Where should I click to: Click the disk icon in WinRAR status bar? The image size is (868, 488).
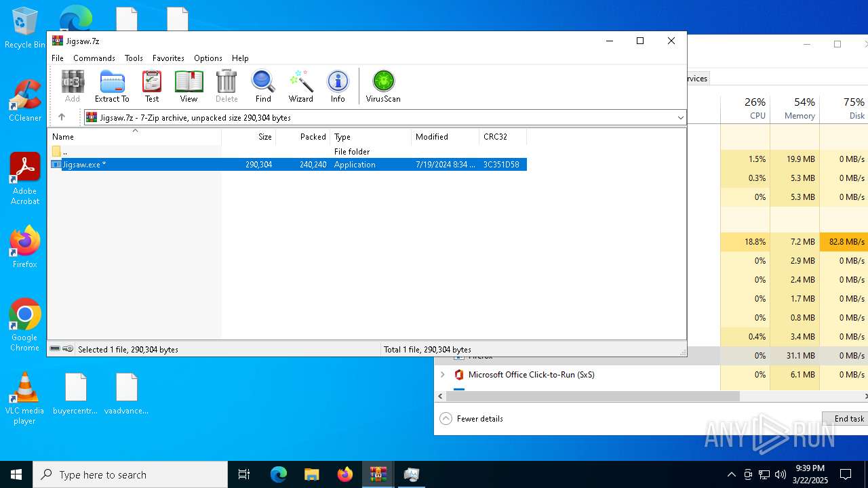[x=56, y=349]
